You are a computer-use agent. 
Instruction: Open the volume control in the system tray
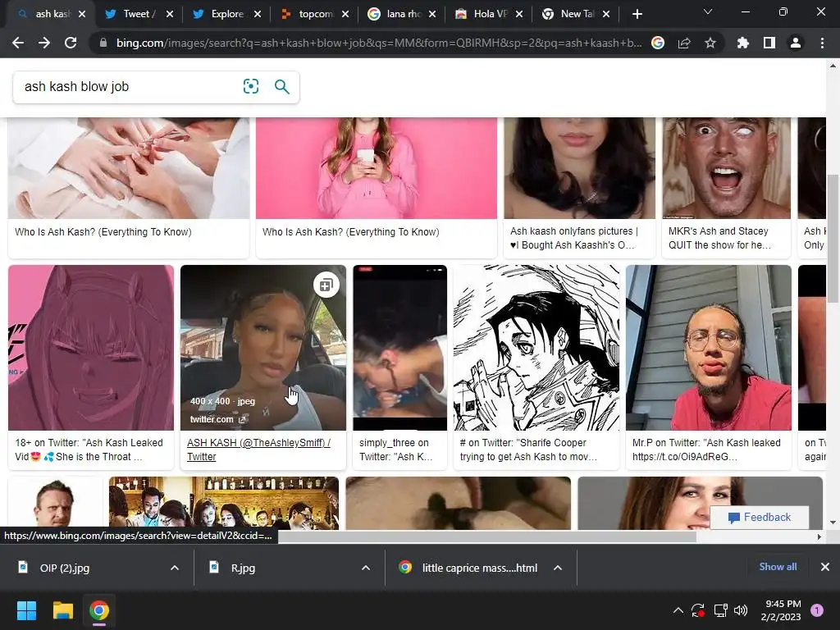[741, 610]
